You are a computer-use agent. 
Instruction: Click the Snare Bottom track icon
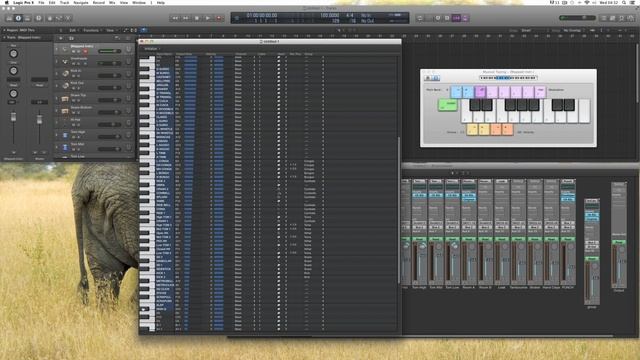pyautogui.click(x=65, y=111)
